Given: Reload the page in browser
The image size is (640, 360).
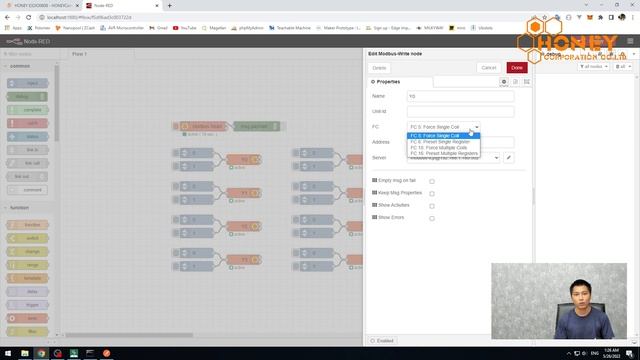Looking at the screenshot, I should click(29, 18).
